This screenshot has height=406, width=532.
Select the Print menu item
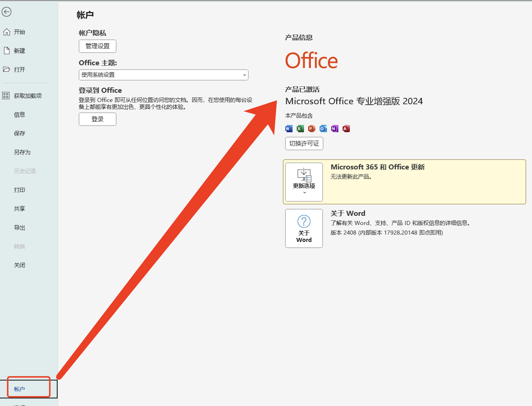click(19, 190)
